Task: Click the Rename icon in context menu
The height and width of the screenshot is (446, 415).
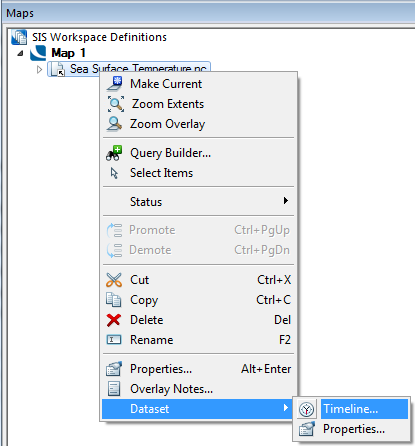Action: (114, 340)
